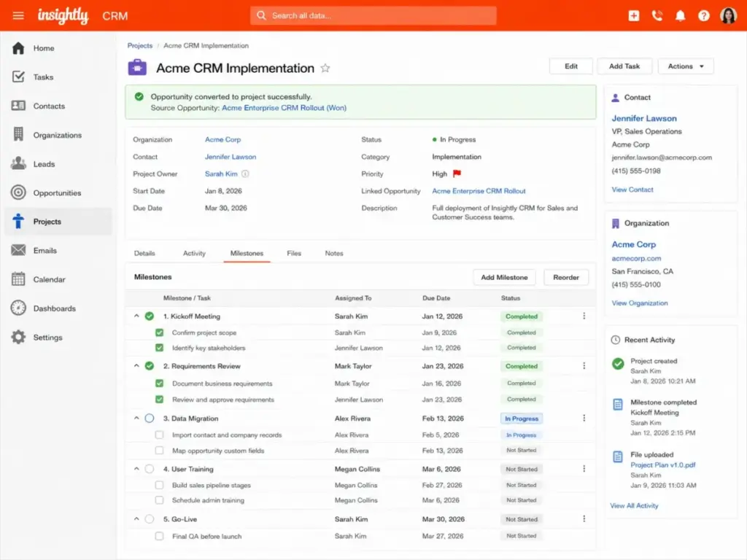Collapse the Kickoff Meeting milestone
The width and height of the screenshot is (747, 560).
(x=136, y=316)
